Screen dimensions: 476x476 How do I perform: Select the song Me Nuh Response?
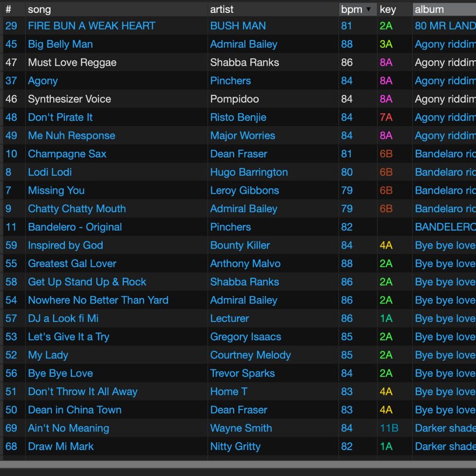pos(72,136)
